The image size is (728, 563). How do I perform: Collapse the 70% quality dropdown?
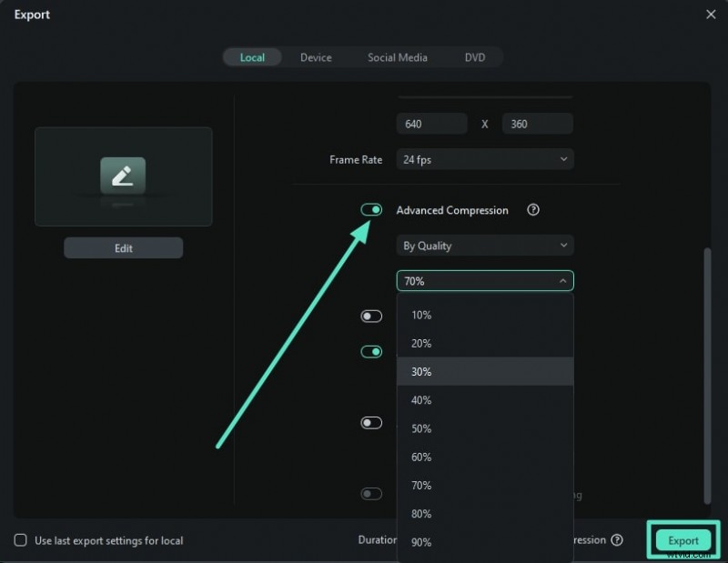[484, 281]
